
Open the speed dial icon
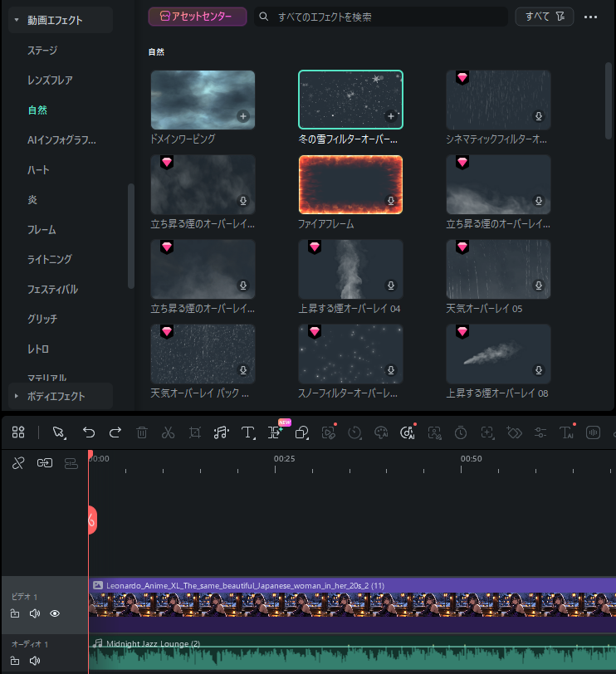pyautogui.click(x=354, y=432)
